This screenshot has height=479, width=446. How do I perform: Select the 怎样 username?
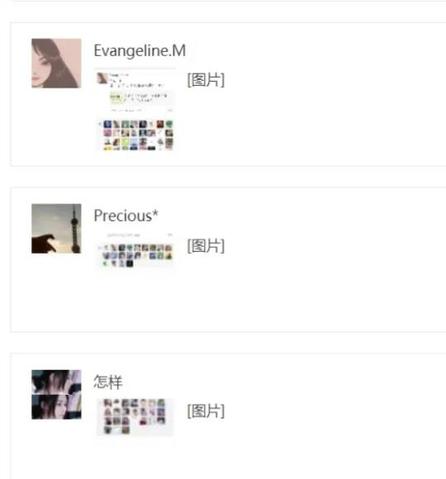(x=108, y=382)
